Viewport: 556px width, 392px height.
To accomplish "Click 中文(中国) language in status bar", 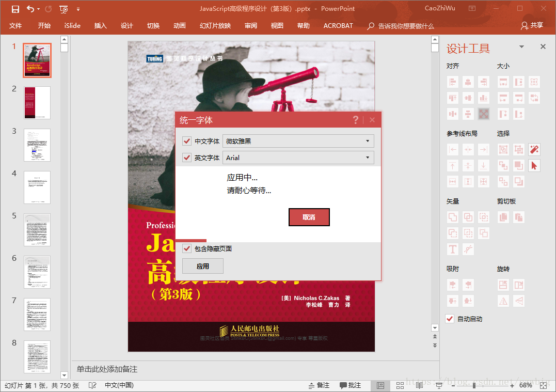I will tap(119, 385).
